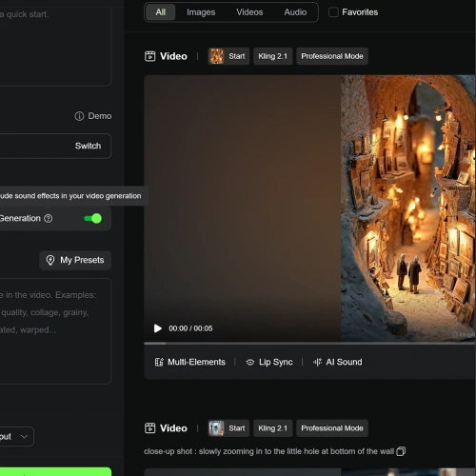Expand the dropdown at bottom left
The image size is (476, 476).
pos(15,437)
